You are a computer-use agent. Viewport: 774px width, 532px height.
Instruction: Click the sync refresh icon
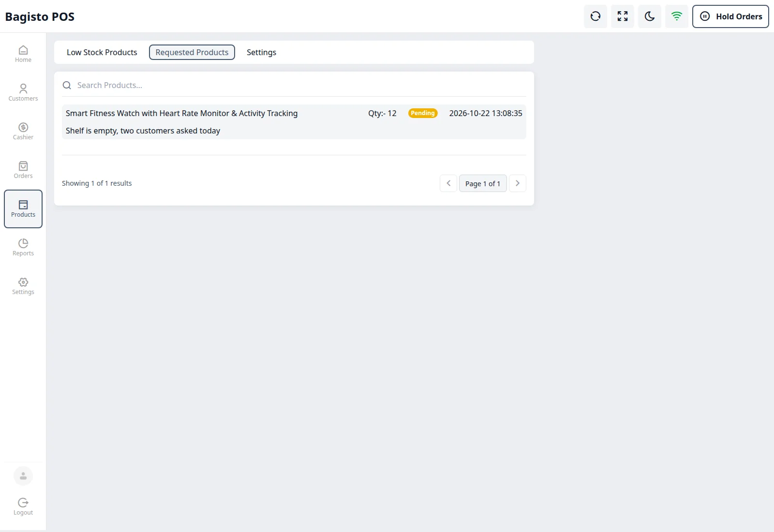pyautogui.click(x=595, y=16)
